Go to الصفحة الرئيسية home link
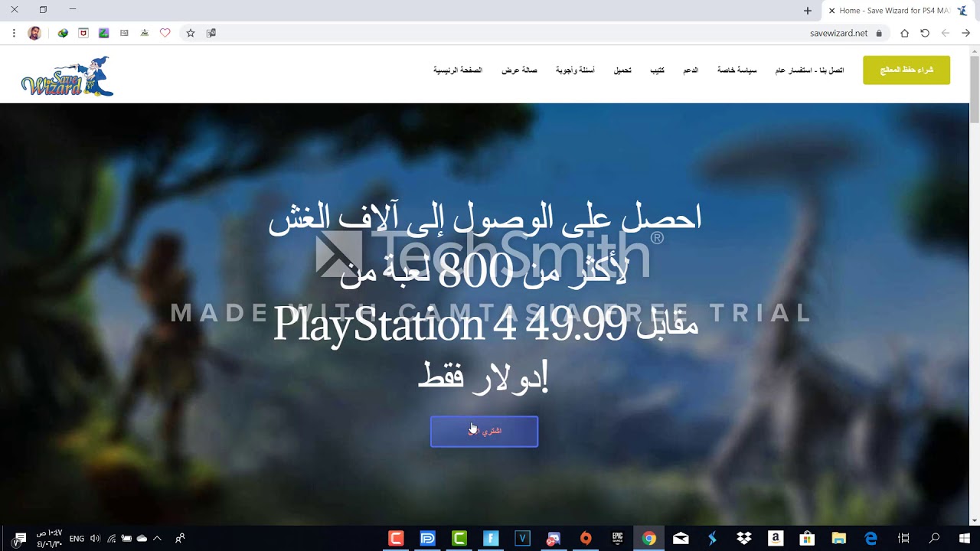The image size is (980, 551). [x=458, y=70]
